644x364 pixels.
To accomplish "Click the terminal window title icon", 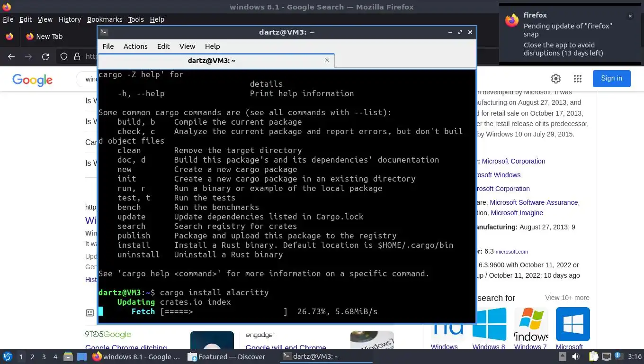I will [104, 32].
